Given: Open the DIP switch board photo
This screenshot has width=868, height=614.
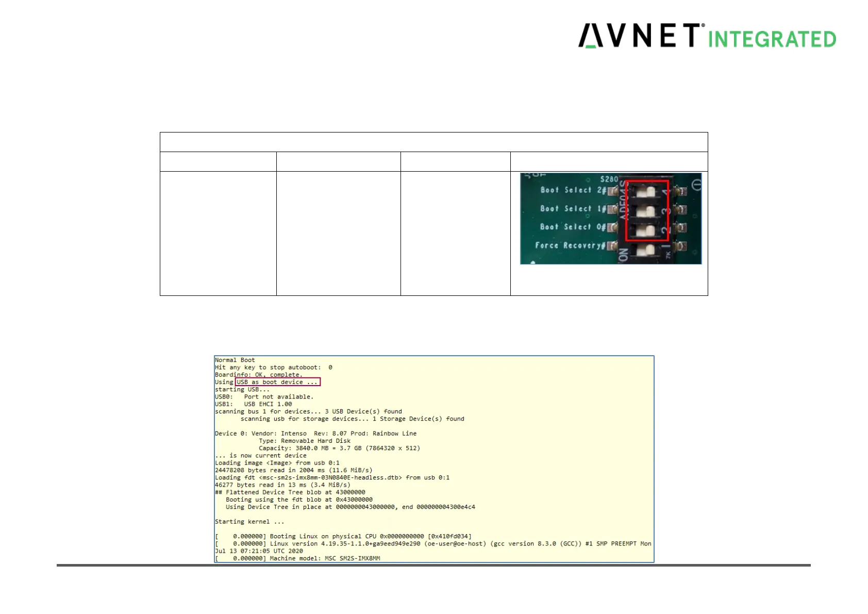Looking at the screenshot, I should 611,219.
